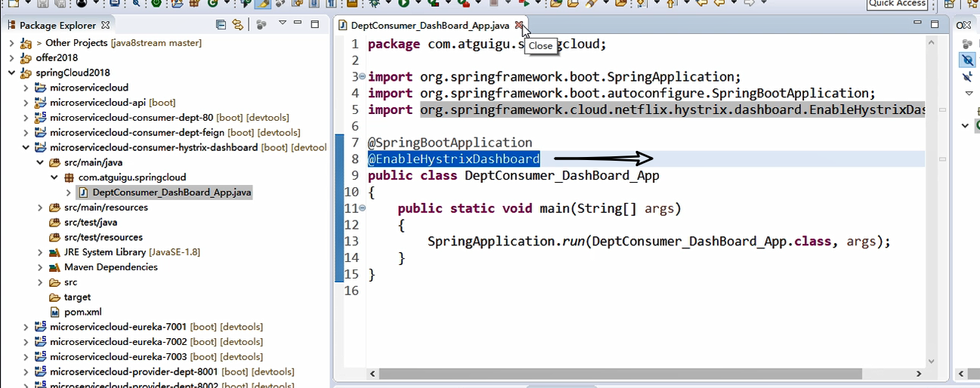Click the green Run toolbar button
This screenshot has height=388, width=980.
pyautogui.click(x=404, y=4)
